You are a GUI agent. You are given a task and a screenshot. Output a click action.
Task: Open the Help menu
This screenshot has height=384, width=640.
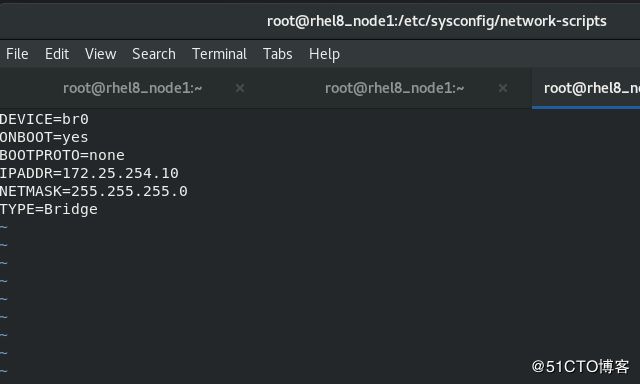[324, 54]
